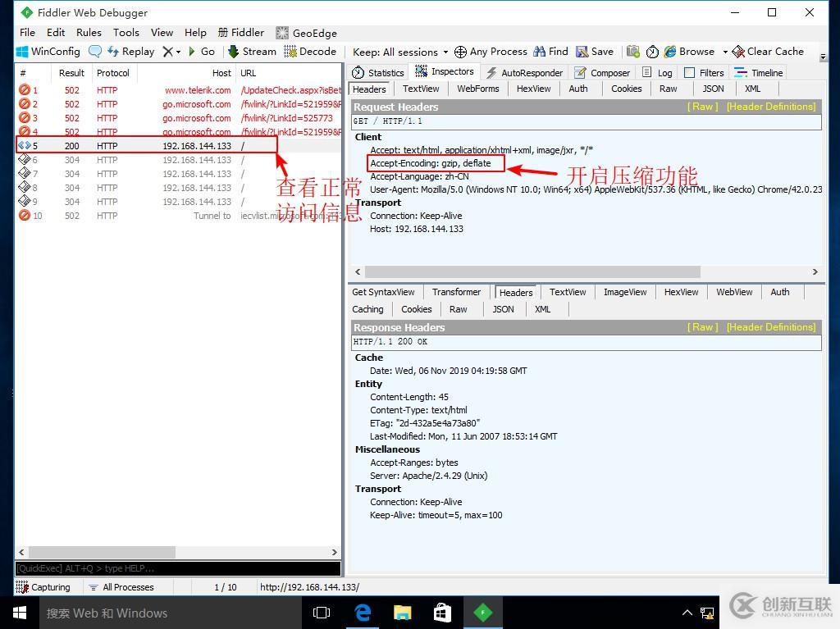
Task: Click the Go resume button
Action: coord(201,51)
